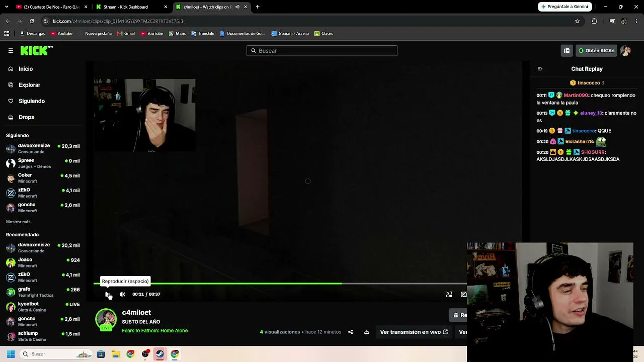644x362 pixels.
Task: Click the browser address bar URL
Action: pyautogui.click(x=118, y=21)
